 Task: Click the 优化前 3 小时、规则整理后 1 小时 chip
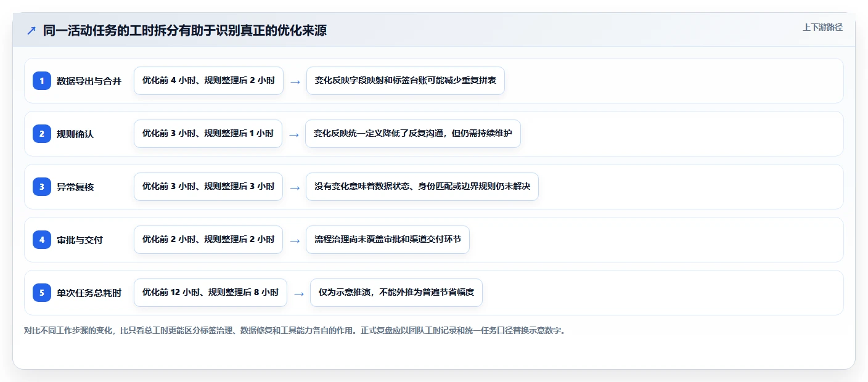pos(208,134)
